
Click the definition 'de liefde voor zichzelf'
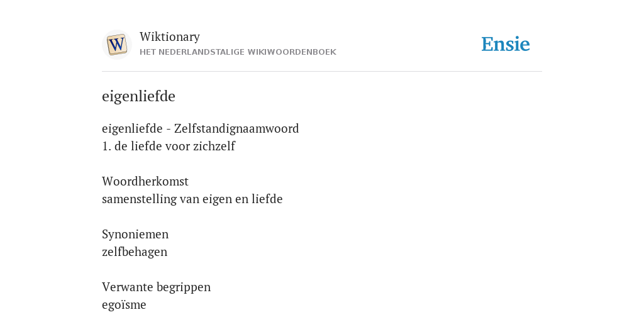175,146
